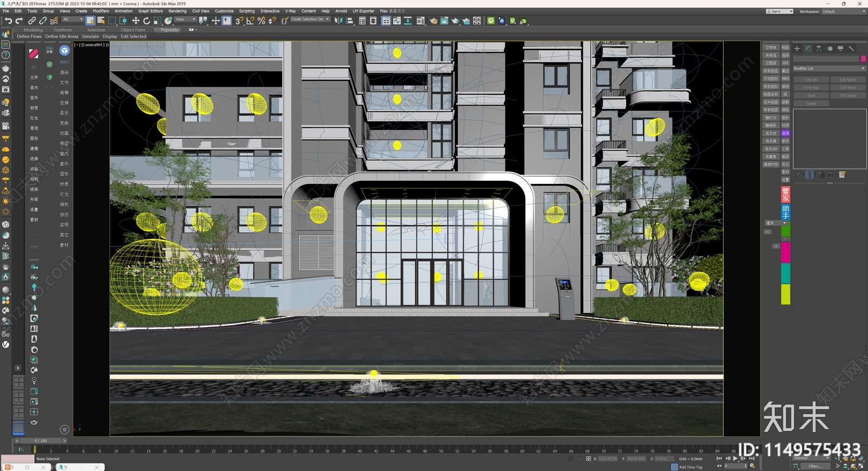Click the 清理内存 plugin button
Viewport: 868px width, 471px height.
tap(771, 164)
